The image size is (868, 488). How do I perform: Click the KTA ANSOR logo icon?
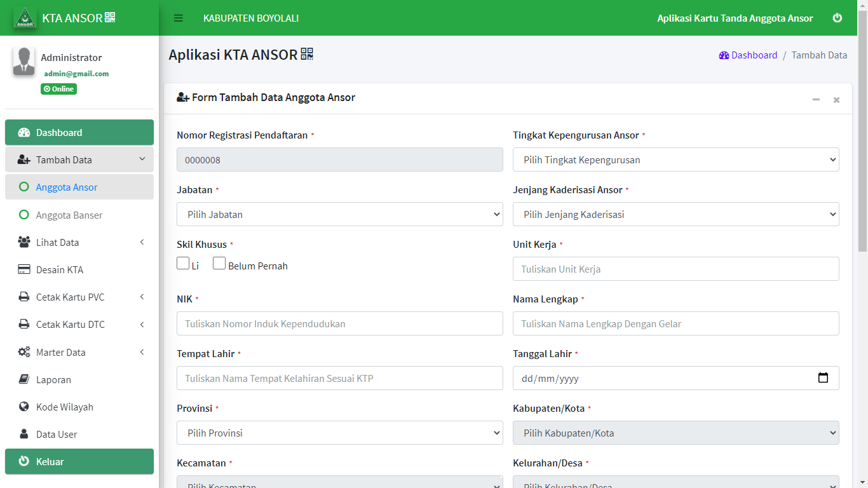(x=25, y=18)
